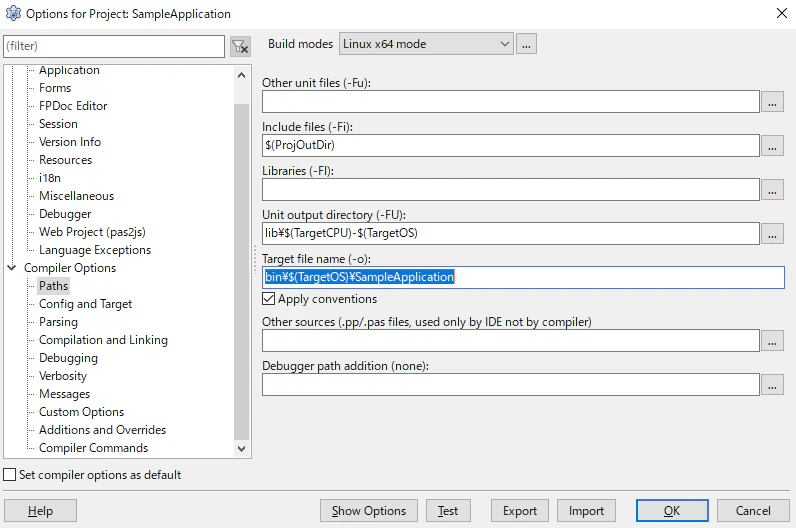This screenshot has width=796, height=528.
Task: Go to Compilation and Linking page
Action: click(103, 340)
